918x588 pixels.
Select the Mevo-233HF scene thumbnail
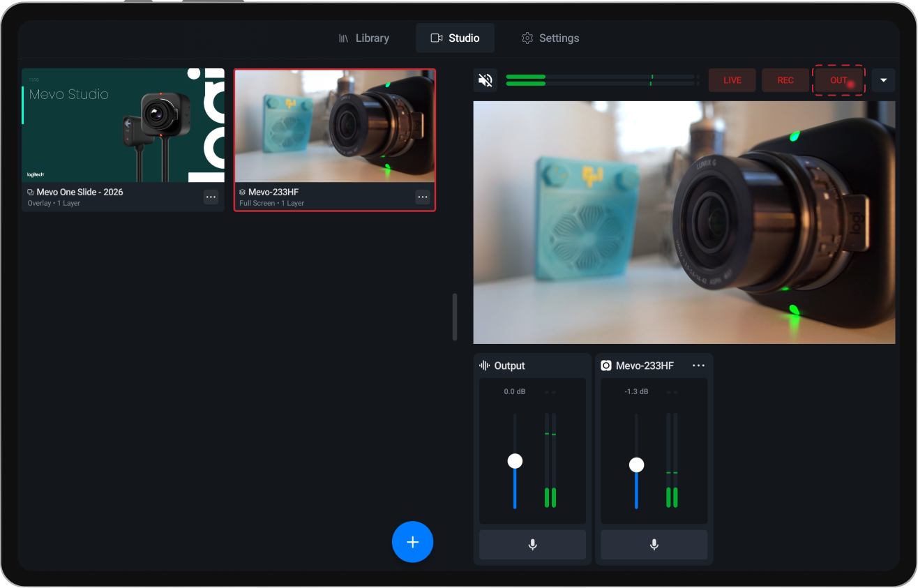334,126
